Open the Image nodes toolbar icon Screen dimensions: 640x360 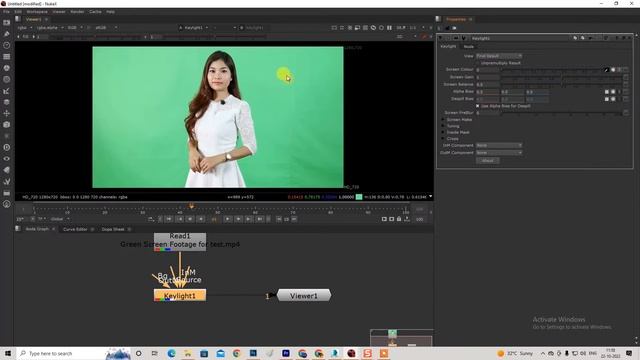tap(7, 23)
